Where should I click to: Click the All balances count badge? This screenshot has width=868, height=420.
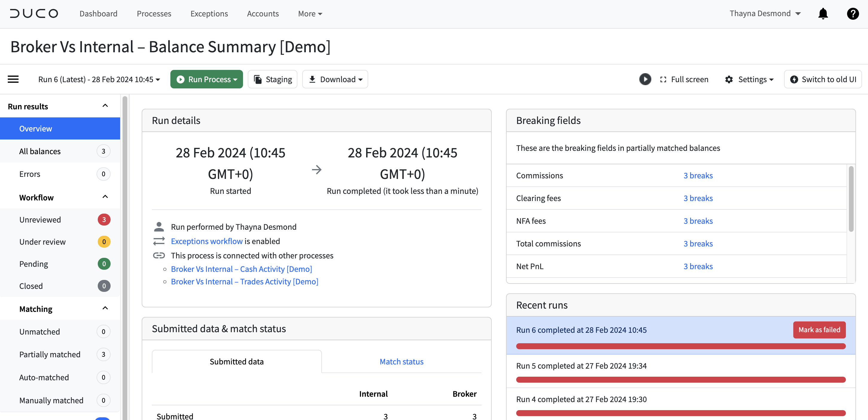103,151
